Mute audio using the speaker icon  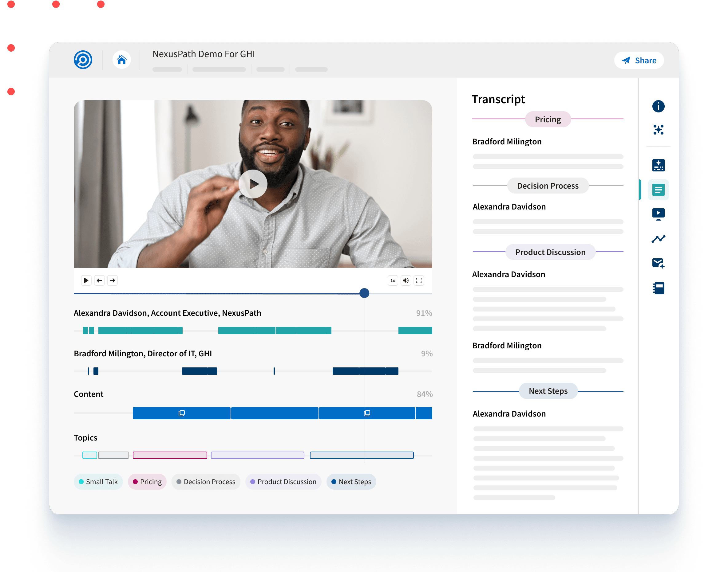pos(406,280)
